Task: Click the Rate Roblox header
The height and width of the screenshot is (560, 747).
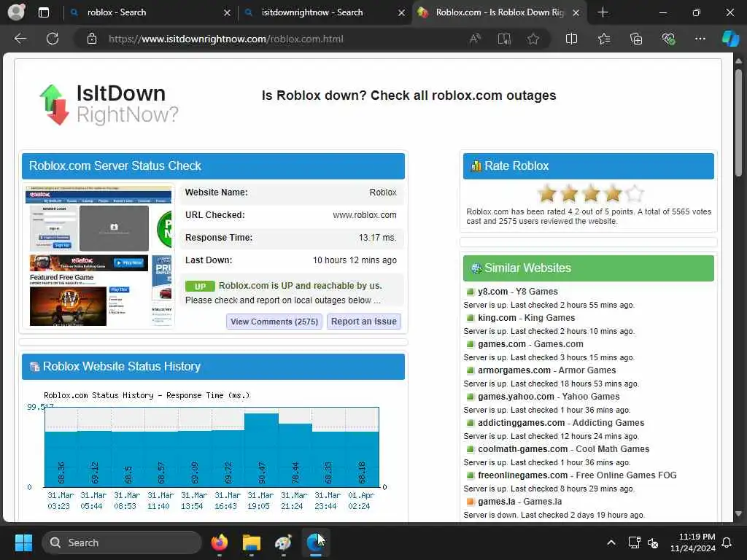Action: click(x=589, y=166)
